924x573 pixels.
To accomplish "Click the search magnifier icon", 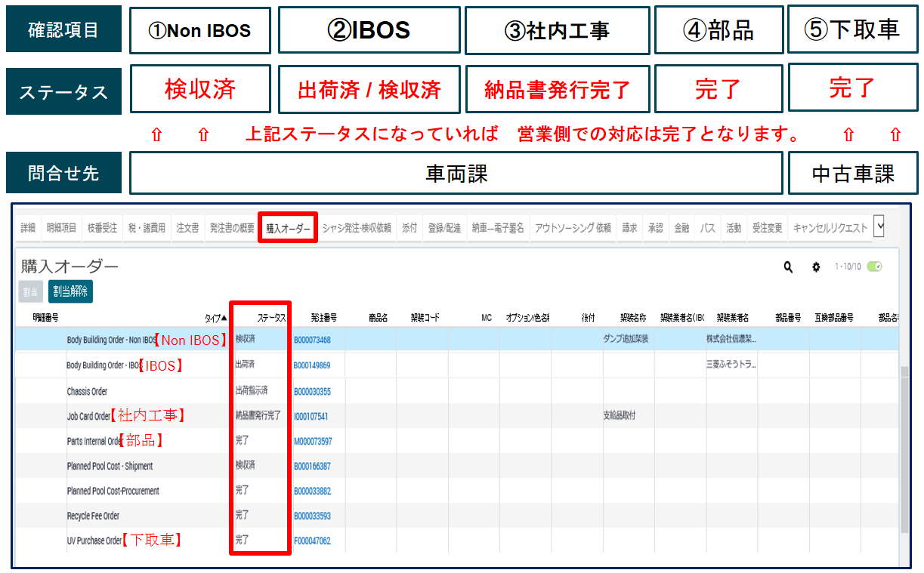I will pos(788,267).
